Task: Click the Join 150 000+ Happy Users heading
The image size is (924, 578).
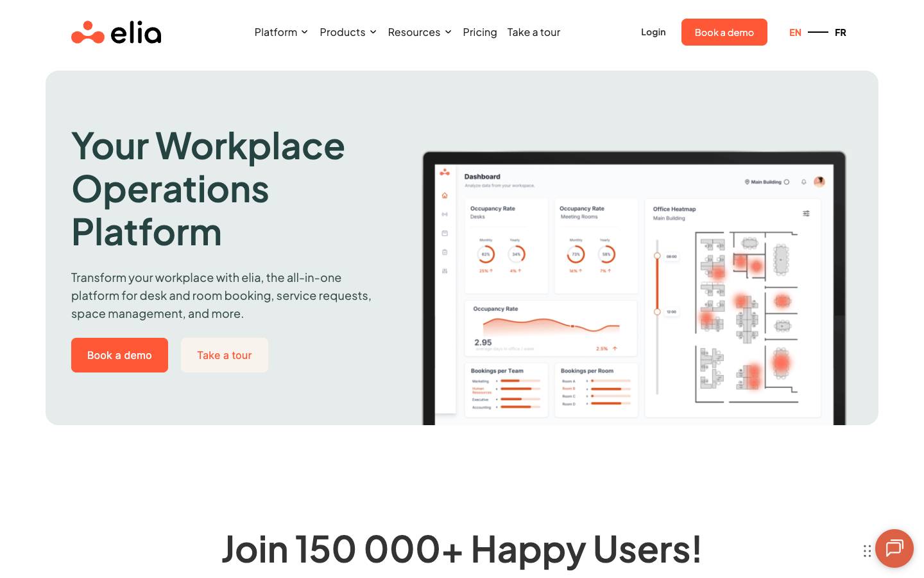Action: (x=461, y=550)
